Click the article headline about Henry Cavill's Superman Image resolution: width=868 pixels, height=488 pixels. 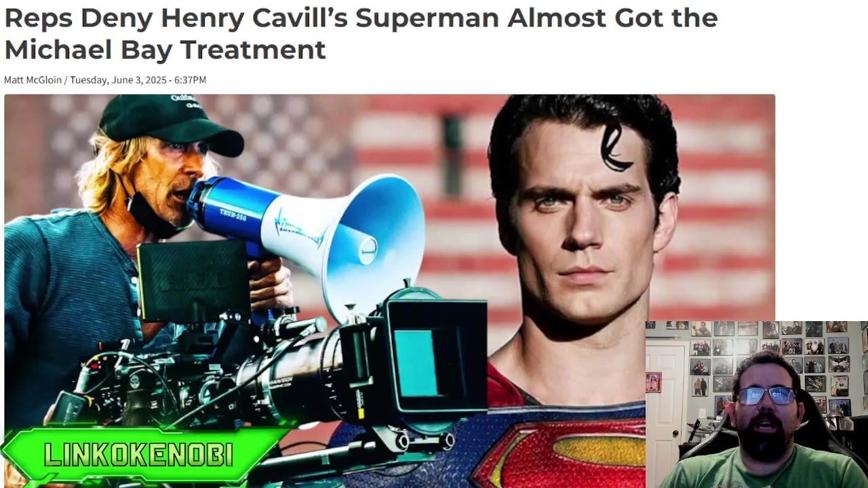[x=361, y=33]
